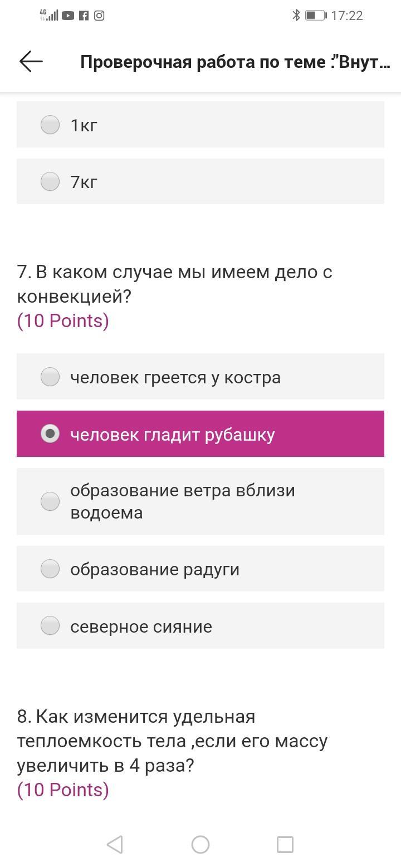Tap the Instagram notification icon
Image resolution: width=401 pixels, height=868 pixels.
click(x=99, y=16)
